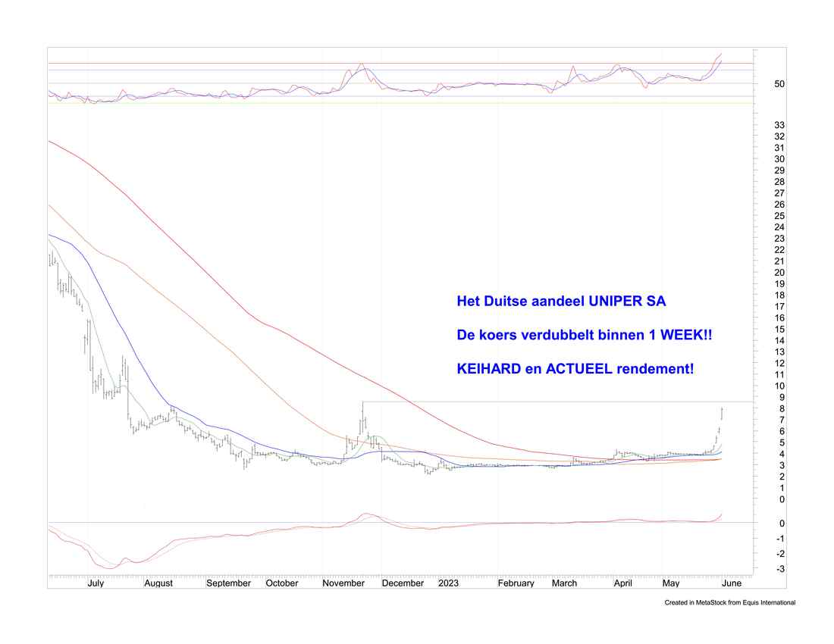Click the March month label
This screenshot has height=644, width=834.
564,583
